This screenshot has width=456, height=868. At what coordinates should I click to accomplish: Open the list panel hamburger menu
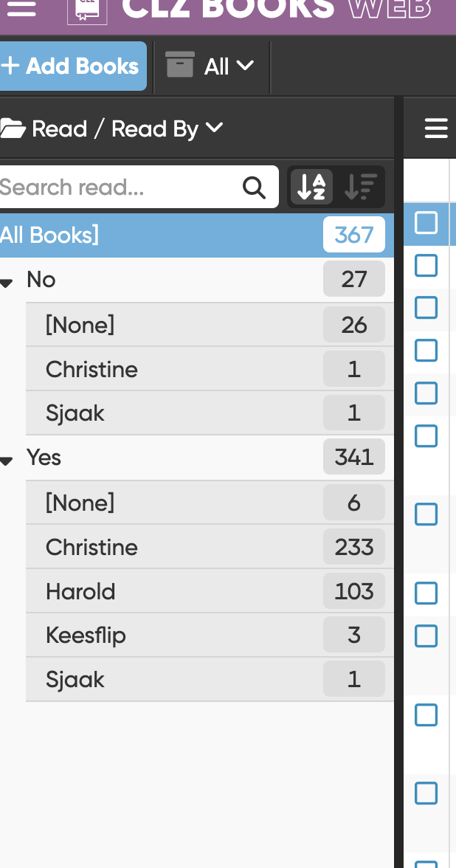[x=436, y=128]
